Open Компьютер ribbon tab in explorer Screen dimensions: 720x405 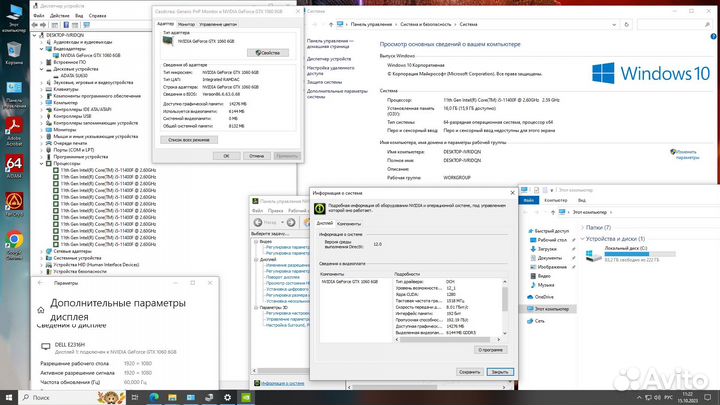(x=555, y=200)
